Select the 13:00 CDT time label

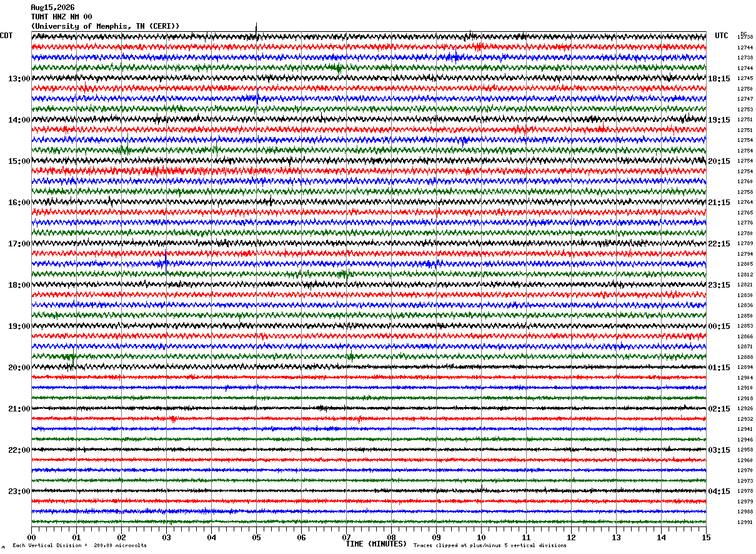[x=19, y=79]
